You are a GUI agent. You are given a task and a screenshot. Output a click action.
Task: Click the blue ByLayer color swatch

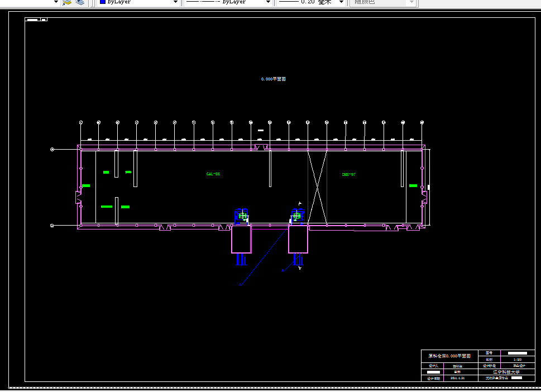coord(103,2)
